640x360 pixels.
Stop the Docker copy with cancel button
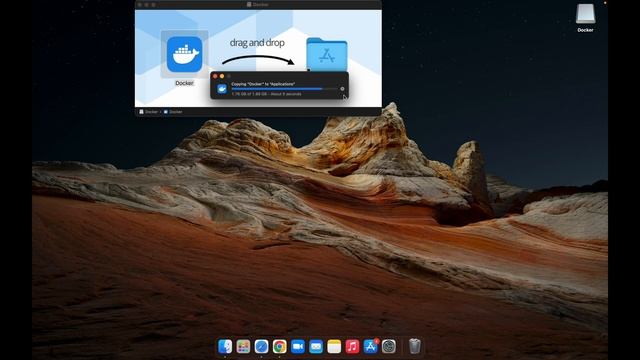[342, 89]
